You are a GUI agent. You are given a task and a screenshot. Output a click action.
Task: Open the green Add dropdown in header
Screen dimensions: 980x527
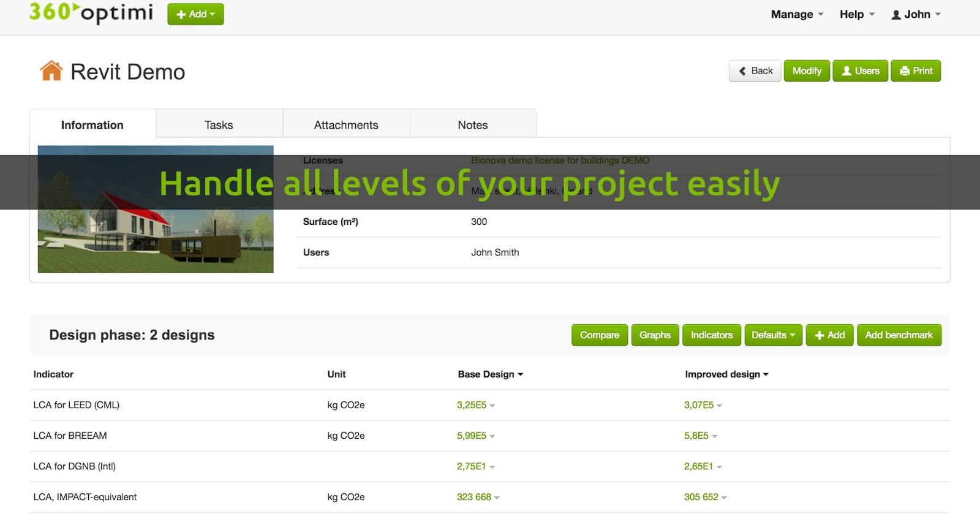pyautogui.click(x=195, y=14)
